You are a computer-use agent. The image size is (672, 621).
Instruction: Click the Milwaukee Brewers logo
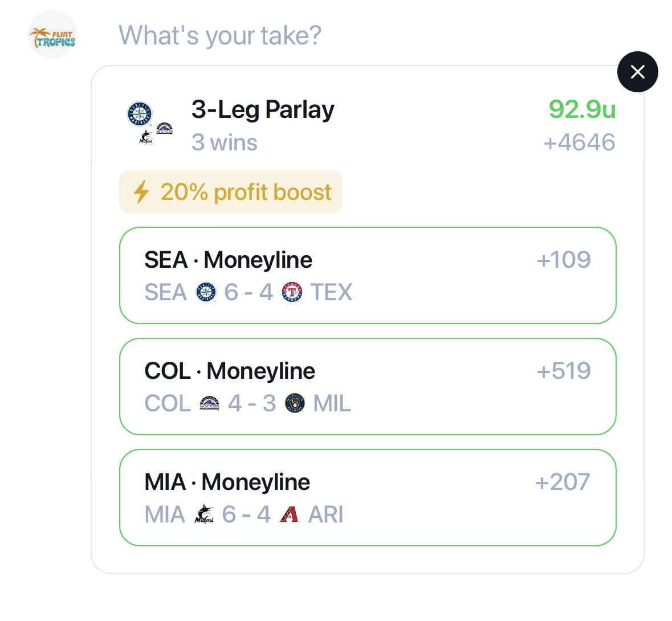(295, 403)
